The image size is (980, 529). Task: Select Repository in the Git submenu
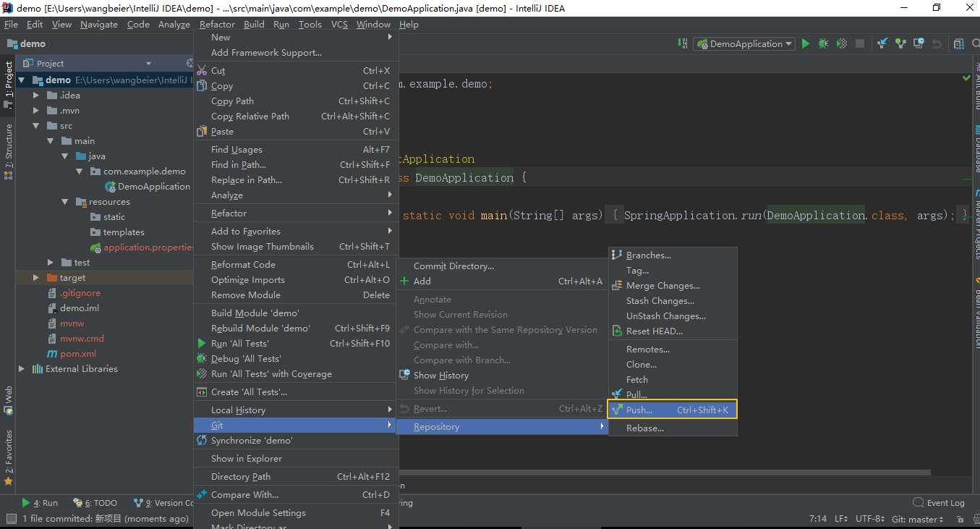[x=502, y=427]
